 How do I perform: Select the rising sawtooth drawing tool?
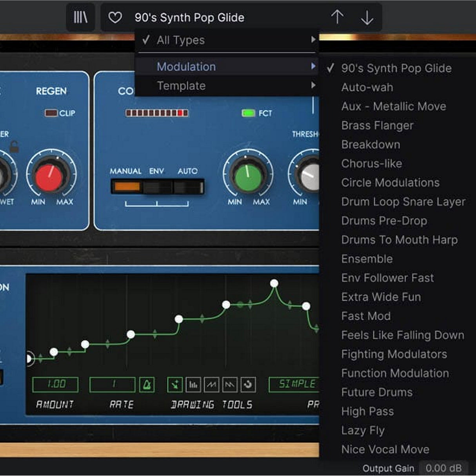(211, 385)
